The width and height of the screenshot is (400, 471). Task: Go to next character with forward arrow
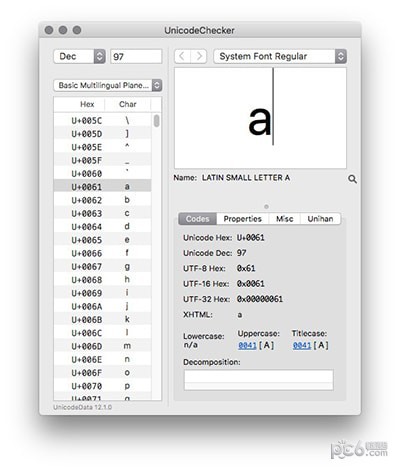pyautogui.click(x=199, y=56)
